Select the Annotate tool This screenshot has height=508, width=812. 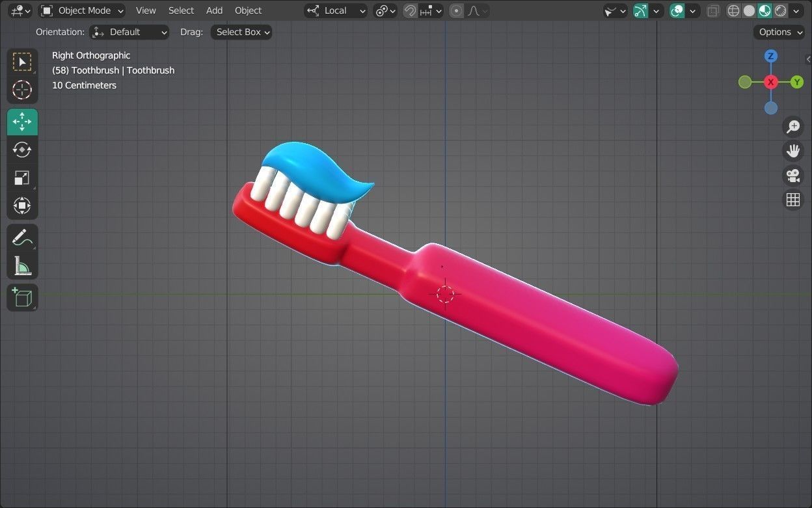coord(22,237)
